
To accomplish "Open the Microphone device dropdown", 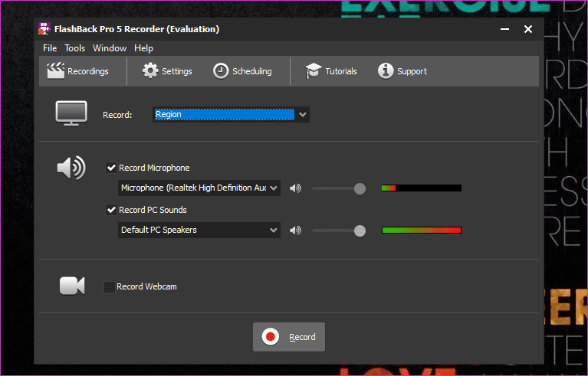I will [199, 188].
